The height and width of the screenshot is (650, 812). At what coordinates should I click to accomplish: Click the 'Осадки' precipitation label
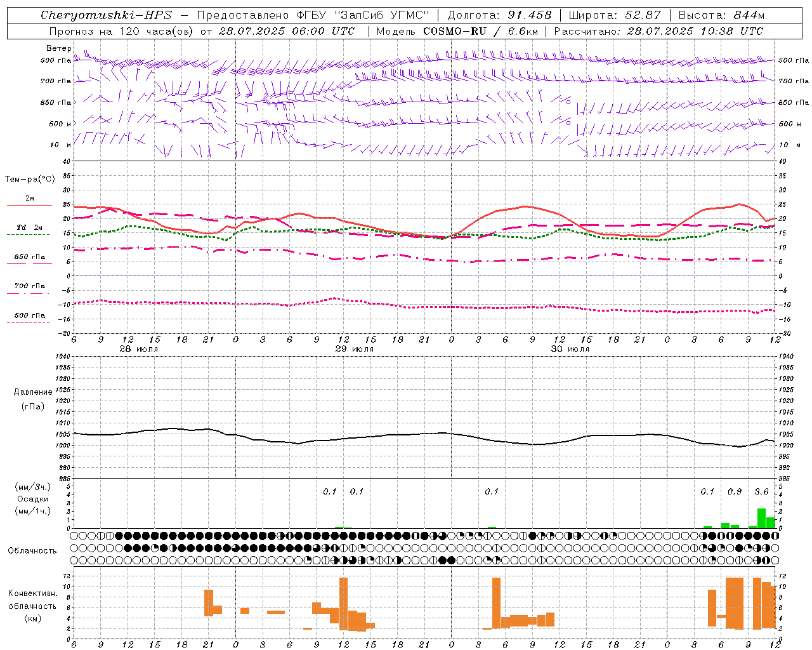point(33,499)
